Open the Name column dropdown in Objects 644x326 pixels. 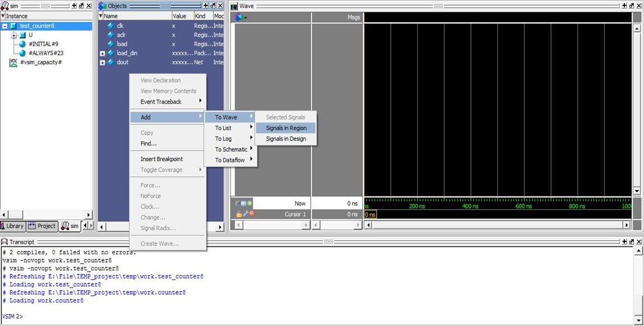click(x=101, y=16)
